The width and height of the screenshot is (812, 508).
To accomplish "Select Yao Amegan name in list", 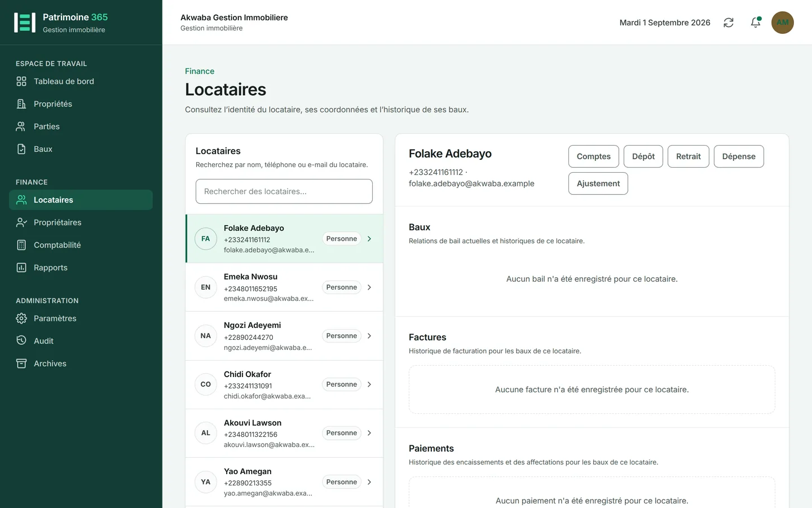I will (248, 471).
